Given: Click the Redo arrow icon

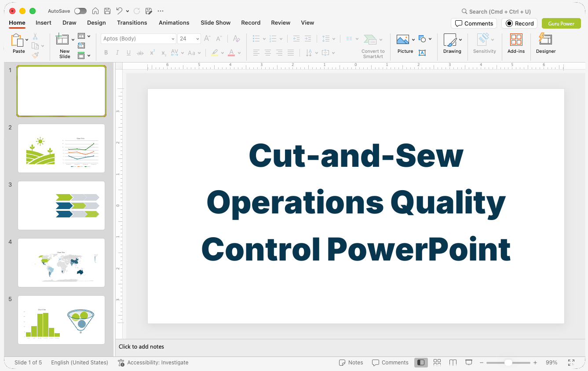Looking at the screenshot, I should (137, 11).
